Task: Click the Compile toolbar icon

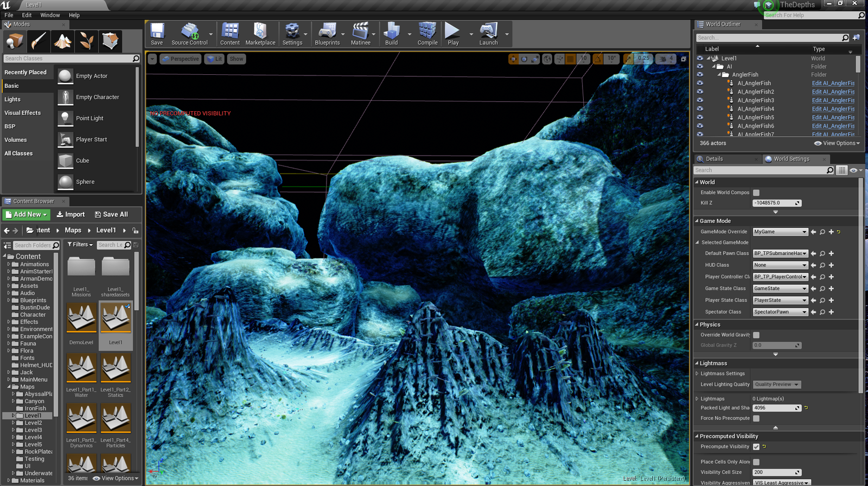Action: point(427,34)
